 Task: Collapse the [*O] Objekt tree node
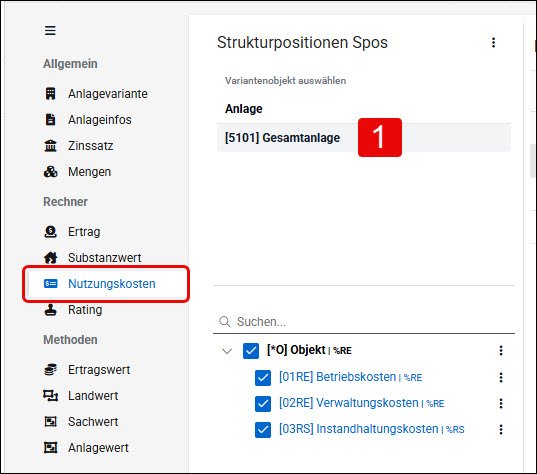[x=227, y=351]
